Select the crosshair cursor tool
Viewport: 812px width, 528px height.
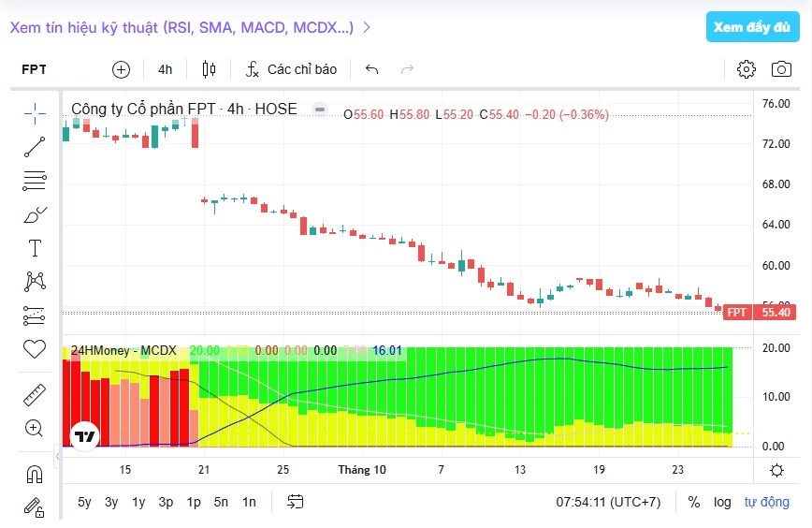[35, 113]
